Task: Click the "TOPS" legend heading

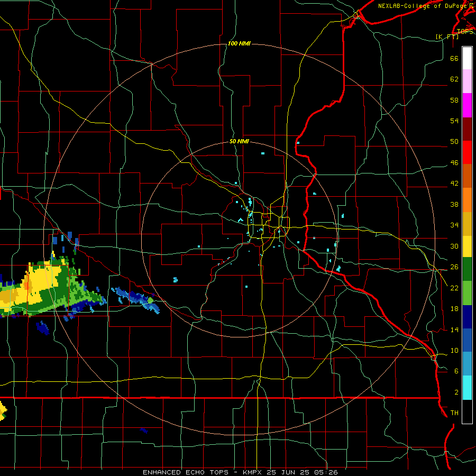Action: tap(465, 31)
